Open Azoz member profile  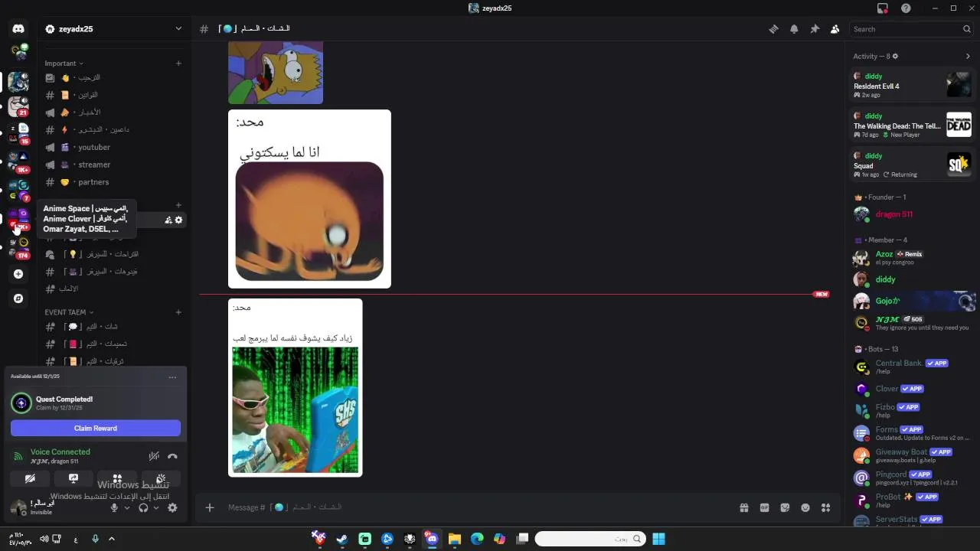[913, 257]
